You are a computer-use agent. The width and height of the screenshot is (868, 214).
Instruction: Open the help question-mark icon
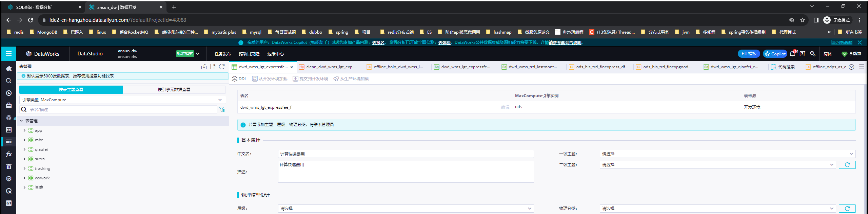[803, 54]
